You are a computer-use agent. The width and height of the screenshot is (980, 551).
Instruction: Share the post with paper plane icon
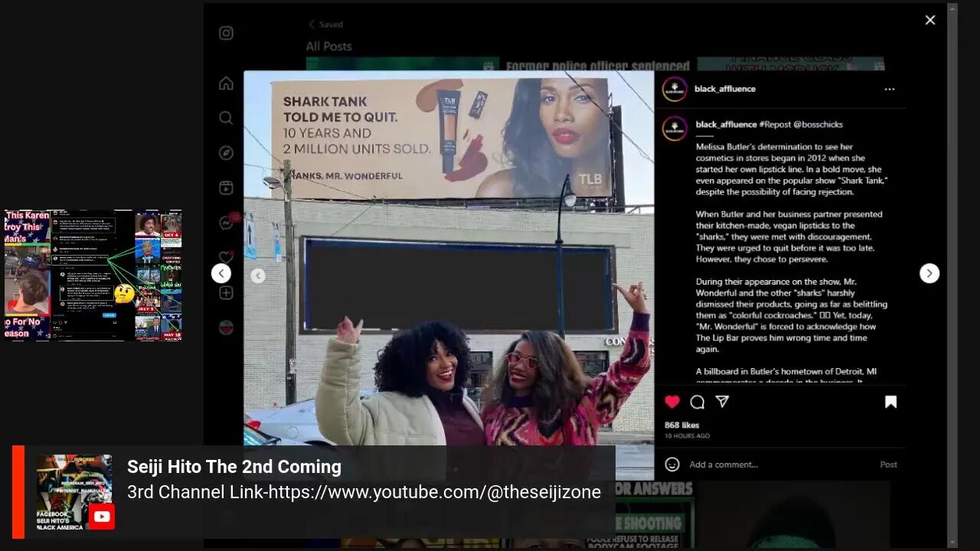point(722,402)
